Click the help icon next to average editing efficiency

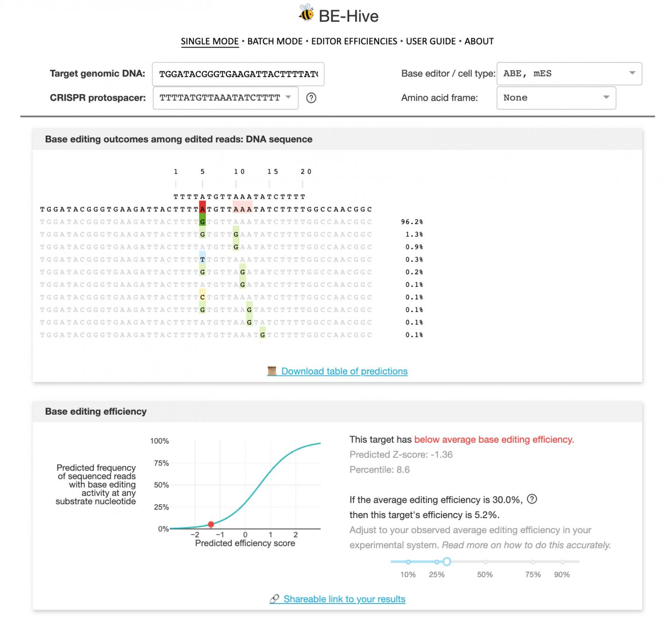(x=532, y=499)
